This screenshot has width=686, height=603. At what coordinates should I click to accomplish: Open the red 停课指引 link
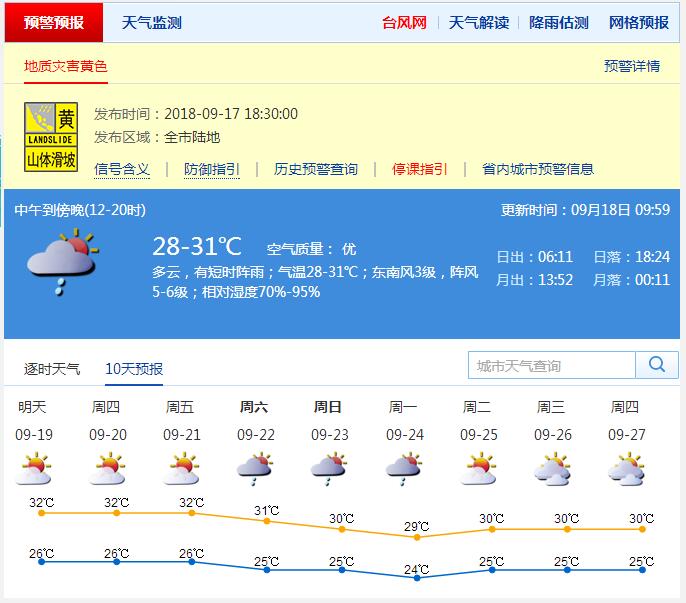[419, 169]
